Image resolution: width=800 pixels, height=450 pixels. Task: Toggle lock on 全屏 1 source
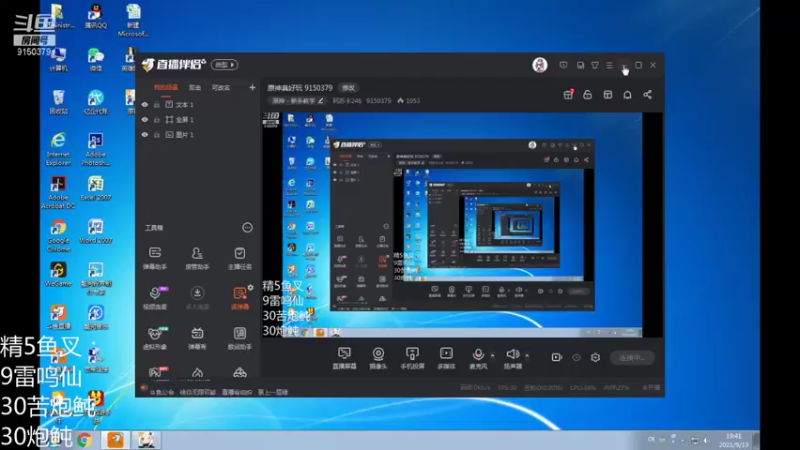pos(157,119)
